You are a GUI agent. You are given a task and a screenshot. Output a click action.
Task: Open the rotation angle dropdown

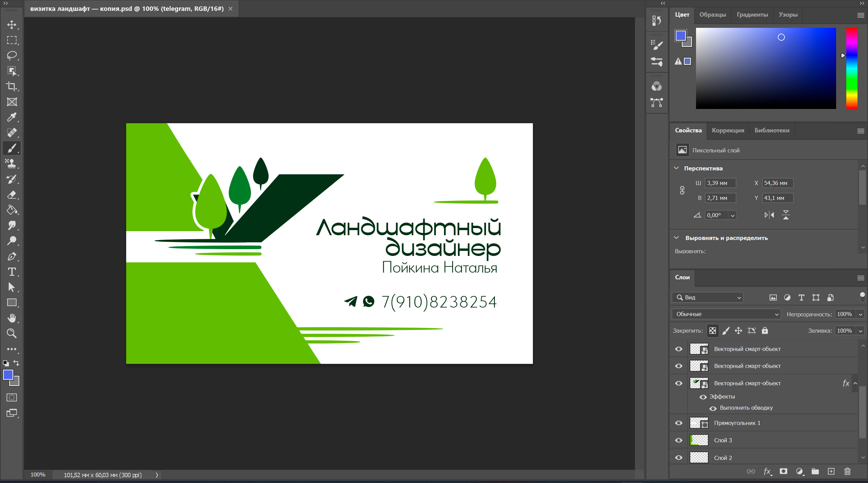point(733,216)
